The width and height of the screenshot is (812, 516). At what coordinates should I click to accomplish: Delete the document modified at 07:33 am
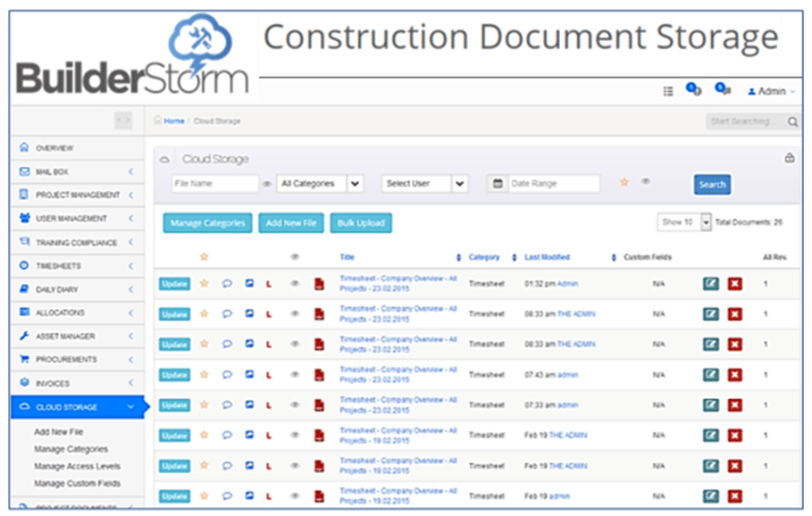(x=735, y=404)
